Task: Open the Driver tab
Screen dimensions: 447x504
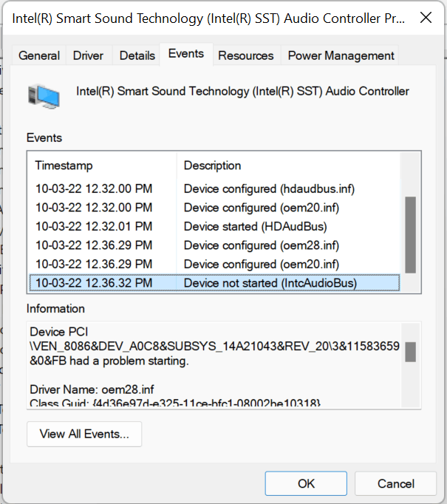Action: 88,55
